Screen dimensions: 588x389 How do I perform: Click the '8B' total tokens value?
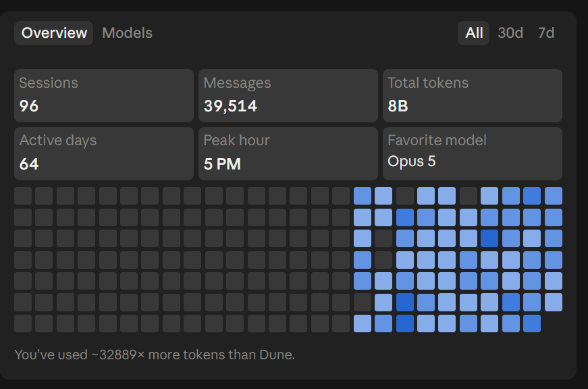(x=398, y=106)
